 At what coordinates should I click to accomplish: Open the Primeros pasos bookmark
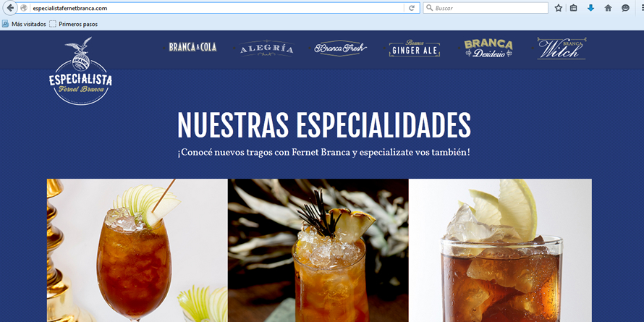[x=74, y=24]
